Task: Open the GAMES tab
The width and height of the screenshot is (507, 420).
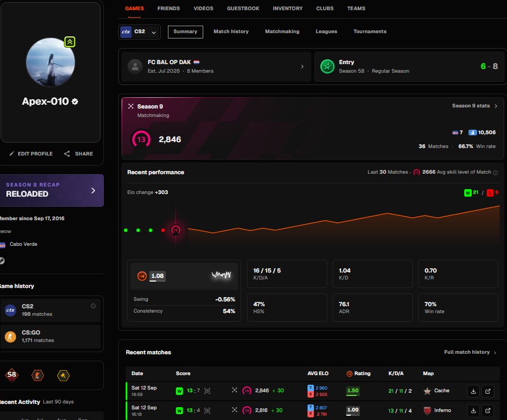Action: click(x=134, y=9)
